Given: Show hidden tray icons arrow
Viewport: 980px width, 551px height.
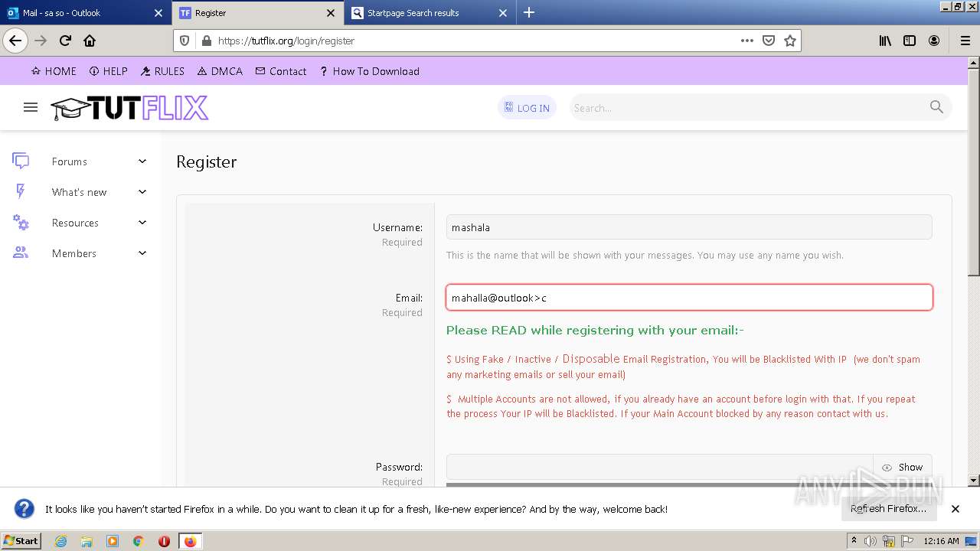Looking at the screenshot, I should point(854,541).
